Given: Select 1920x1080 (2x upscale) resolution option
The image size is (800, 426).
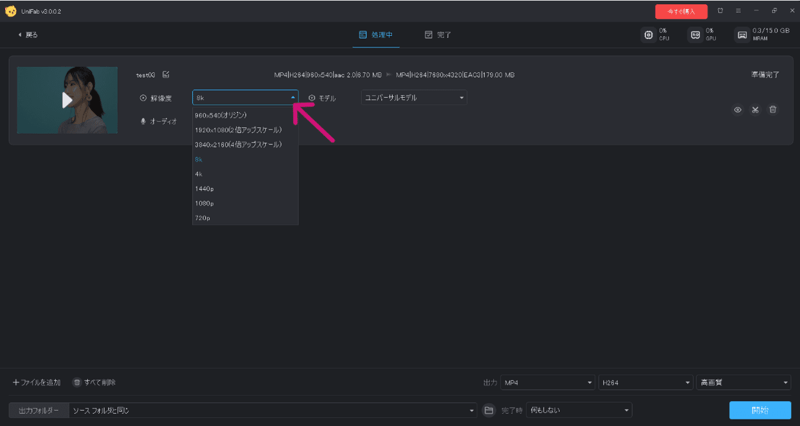Looking at the screenshot, I should [239, 129].
